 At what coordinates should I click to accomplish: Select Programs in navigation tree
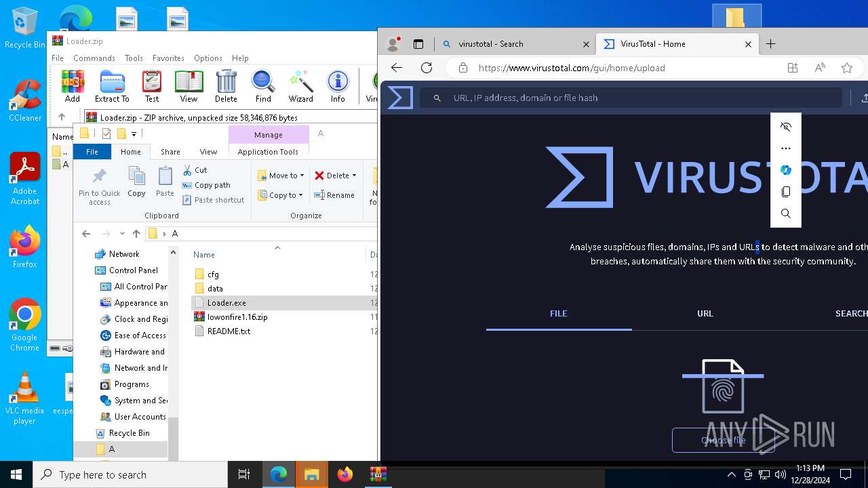tap(132, 384)
